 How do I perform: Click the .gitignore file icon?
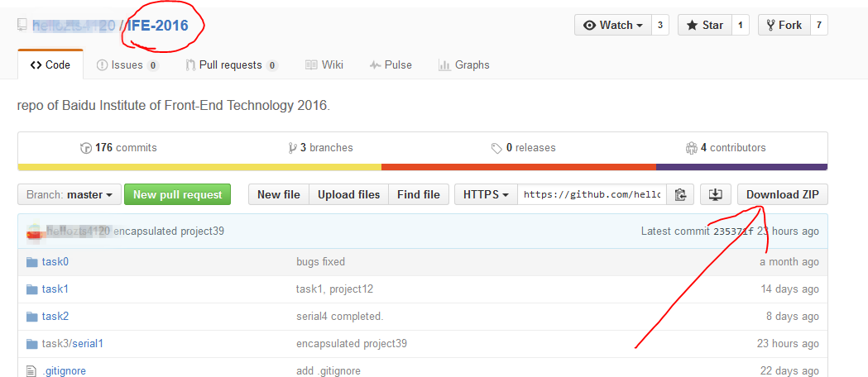(x=31, y=371)
